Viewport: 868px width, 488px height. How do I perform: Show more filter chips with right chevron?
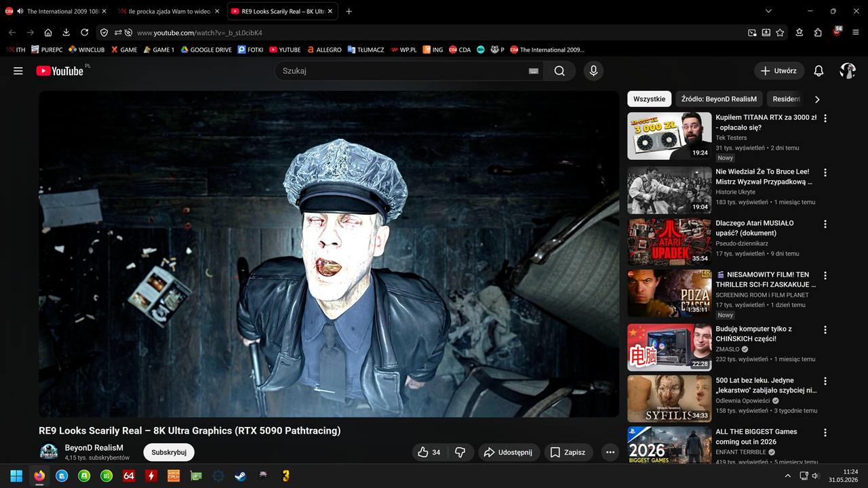(x=817, y=99)
